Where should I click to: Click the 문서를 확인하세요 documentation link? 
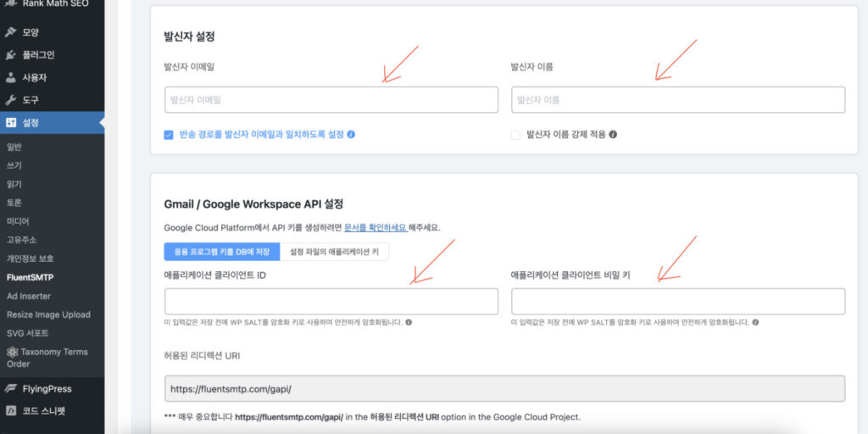[376, 227]
